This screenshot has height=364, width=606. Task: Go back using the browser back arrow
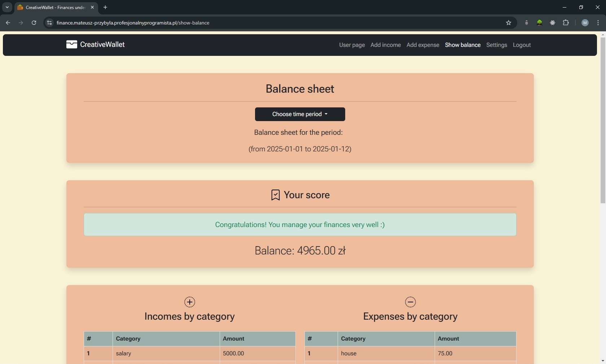[x=8, y=23]
